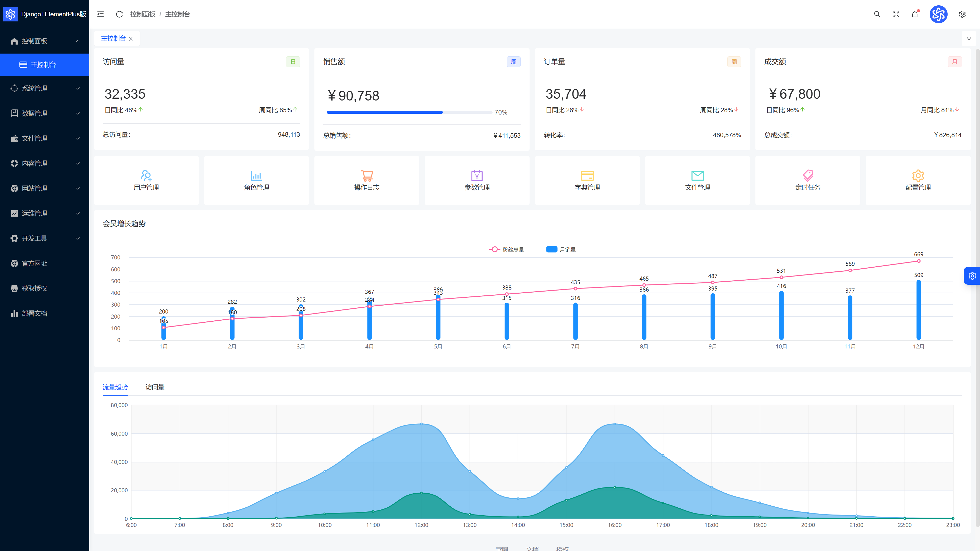Screen dimensions: 980x551
Task: Toggle fullscreen mode icon
Action: point(896,14)
